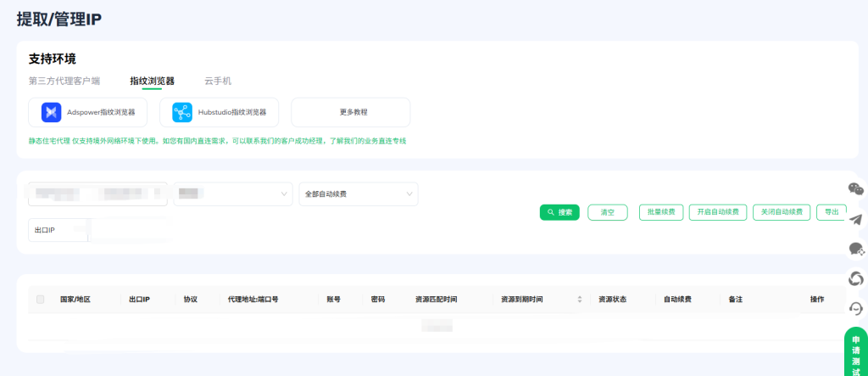Open the chat bubble support icon
This screenshot has width=868, height=376.
coord(856,249)
